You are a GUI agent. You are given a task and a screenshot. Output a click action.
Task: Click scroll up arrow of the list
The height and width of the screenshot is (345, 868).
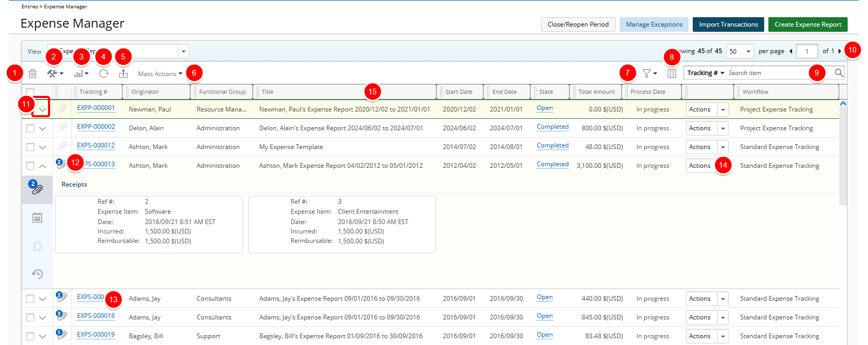pyautogui.click(x=843, y=104)
